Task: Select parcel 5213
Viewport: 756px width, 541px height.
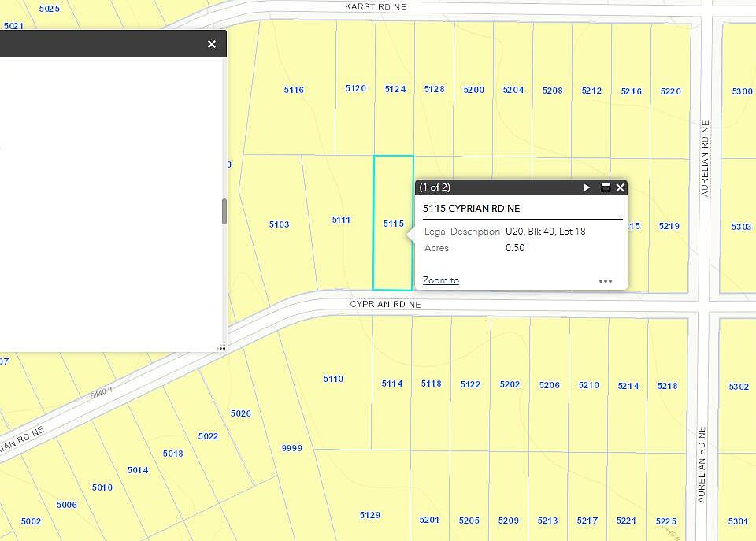Action: click(x=548, y=521)
